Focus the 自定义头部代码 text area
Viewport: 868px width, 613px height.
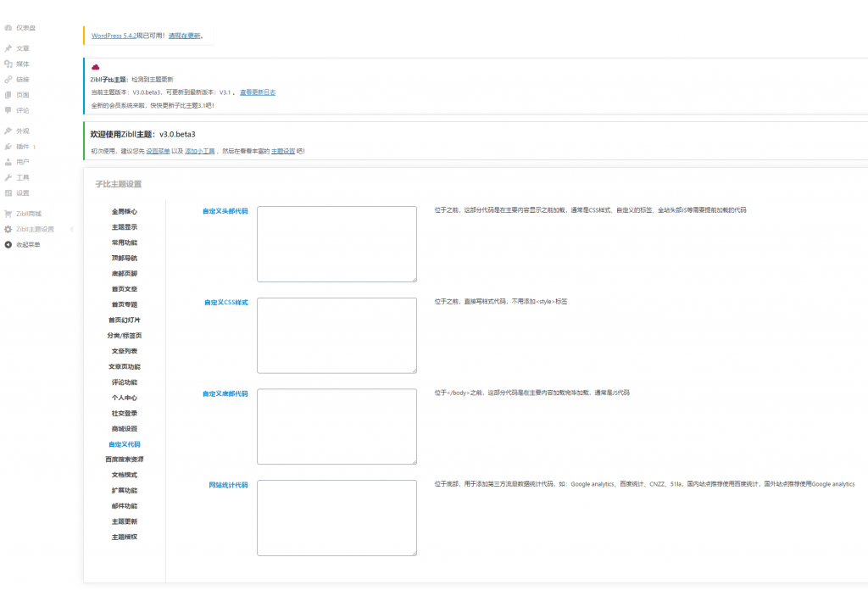coord(337,244)
